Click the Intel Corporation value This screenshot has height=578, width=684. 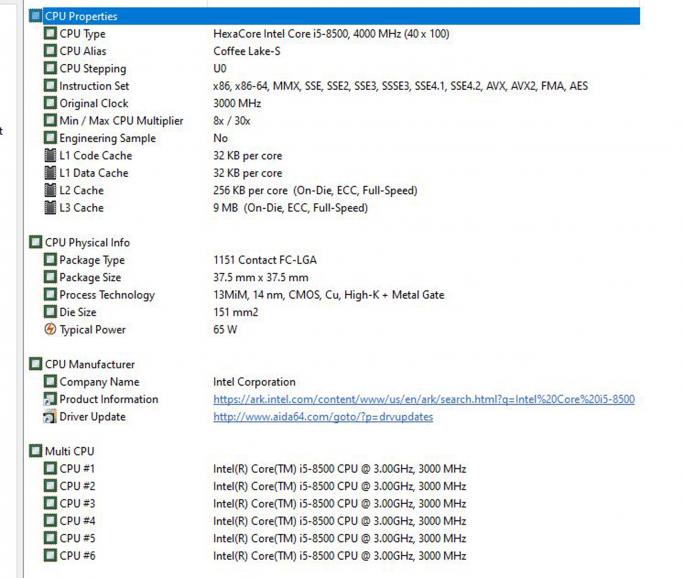pyautogui.click(x=254, y=382)
